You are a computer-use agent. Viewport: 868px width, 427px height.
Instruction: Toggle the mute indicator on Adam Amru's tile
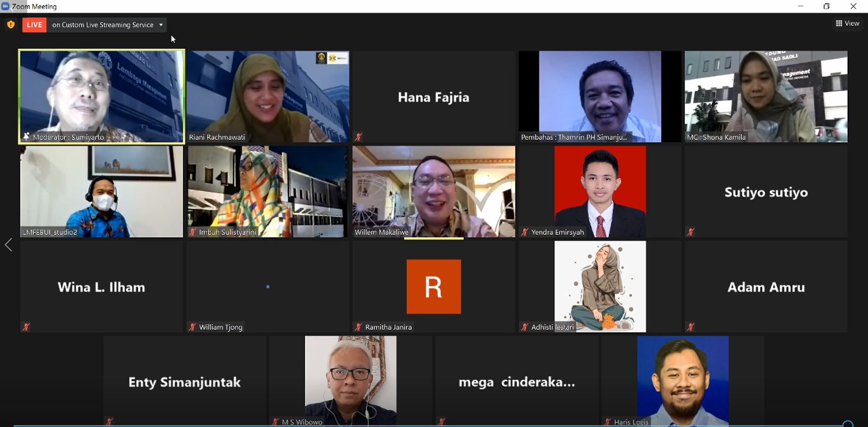click(691, 327)
